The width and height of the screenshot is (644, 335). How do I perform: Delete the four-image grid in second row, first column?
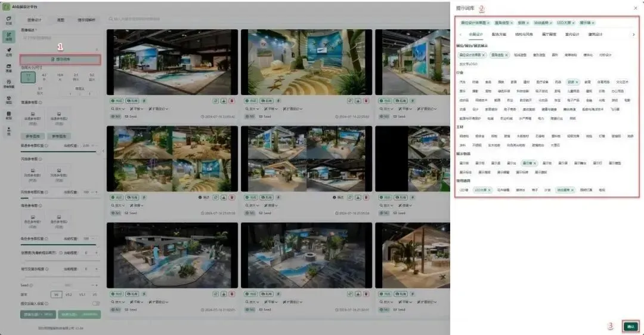(x=231, y=198)
